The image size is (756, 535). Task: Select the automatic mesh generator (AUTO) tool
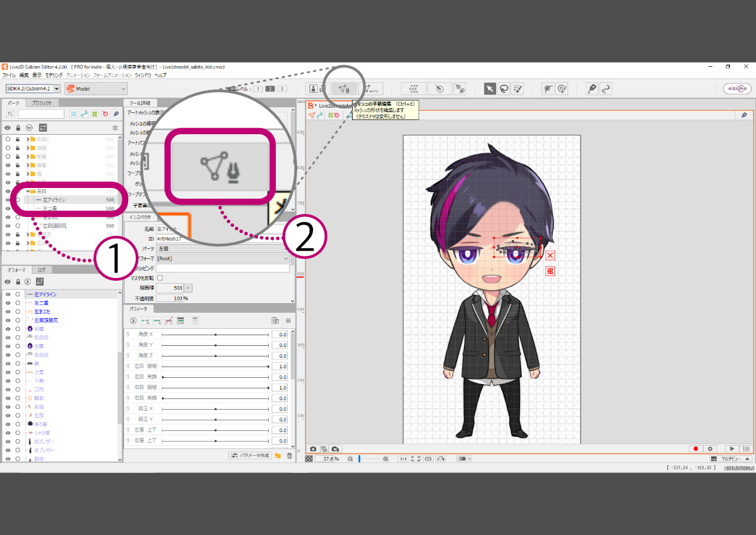(370, 89)
